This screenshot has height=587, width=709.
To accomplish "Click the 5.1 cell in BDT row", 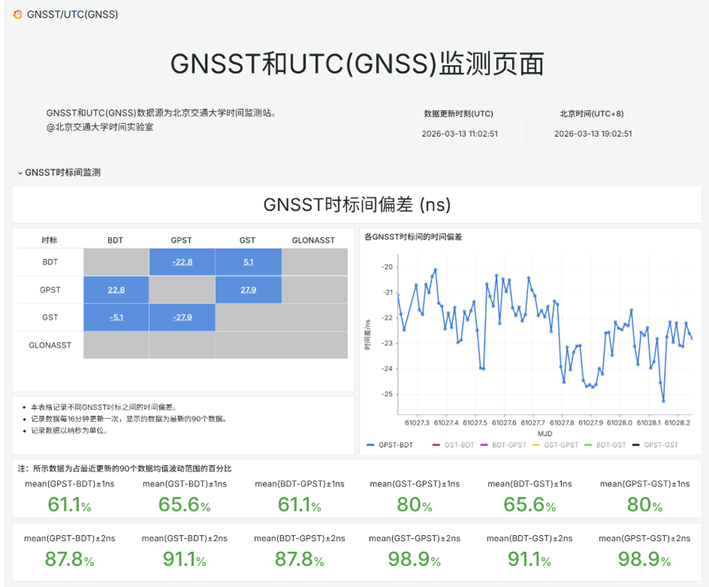I will (248, 263).
